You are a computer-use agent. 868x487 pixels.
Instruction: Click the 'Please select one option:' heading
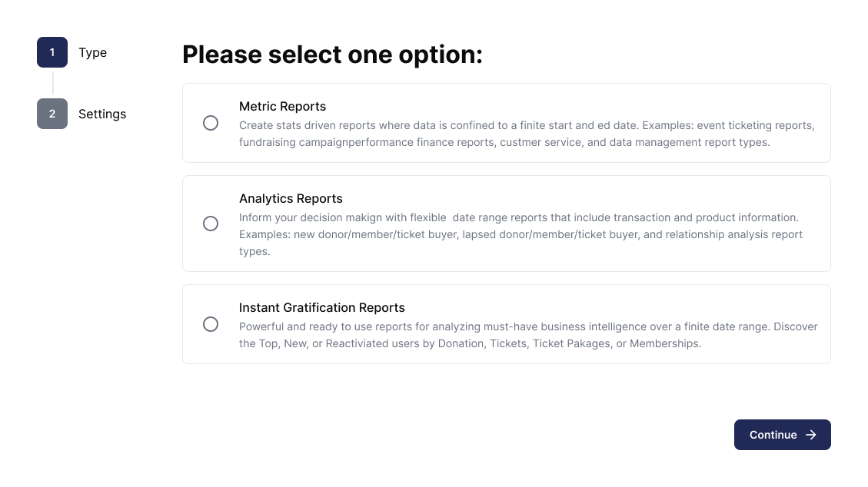[x=332, y=55]
